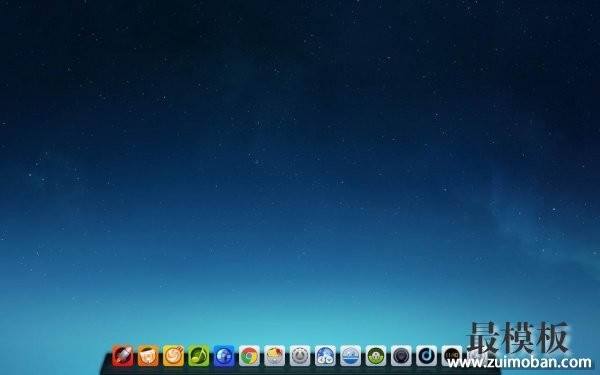Click the tray icon right of Chrome
600x375 pixels.
(x=275, y=356)
